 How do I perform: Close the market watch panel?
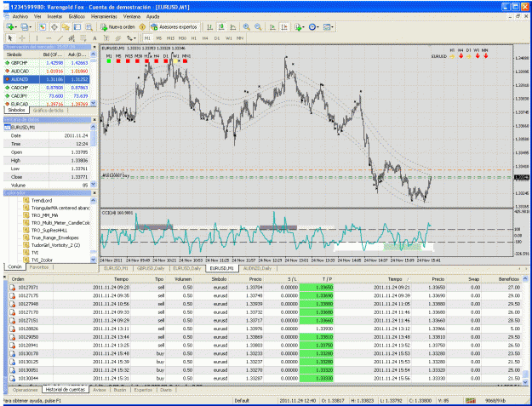(94, 47)
